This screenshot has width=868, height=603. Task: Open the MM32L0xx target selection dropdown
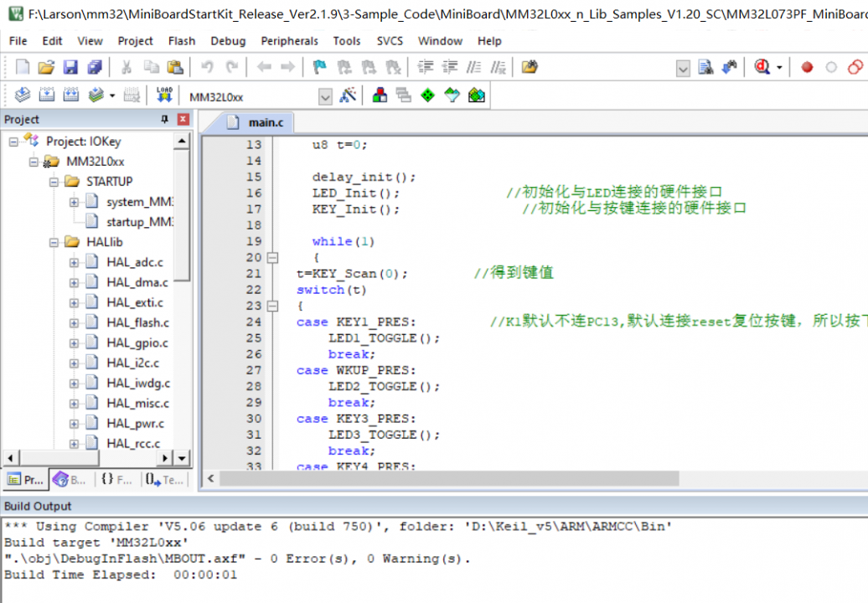point(325,97)
